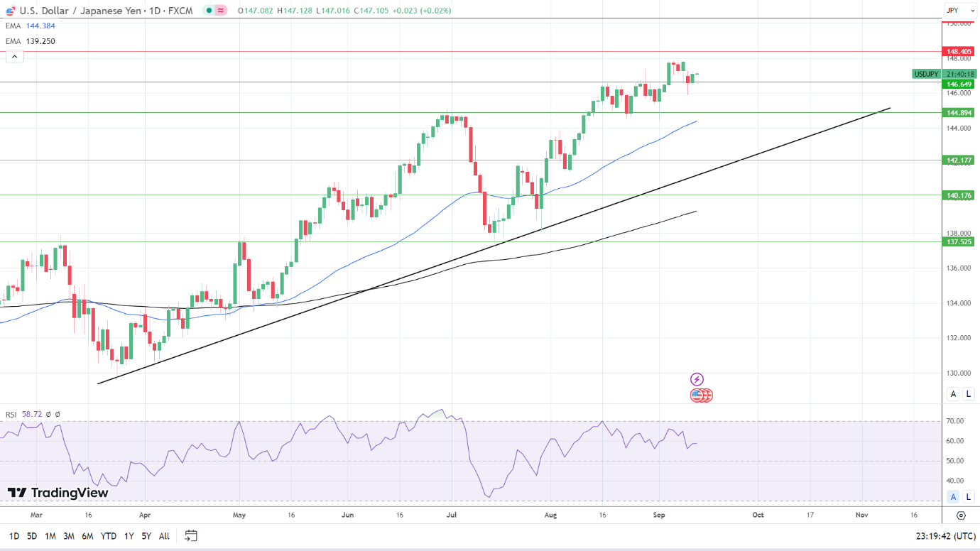
Task: Click the pink approximate-data indicator icon
Action: (221, 11)
